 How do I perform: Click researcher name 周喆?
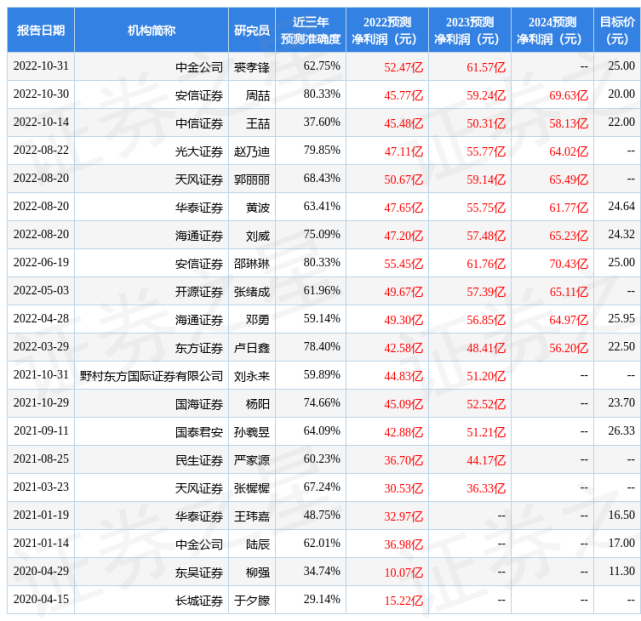pos(258,95)
